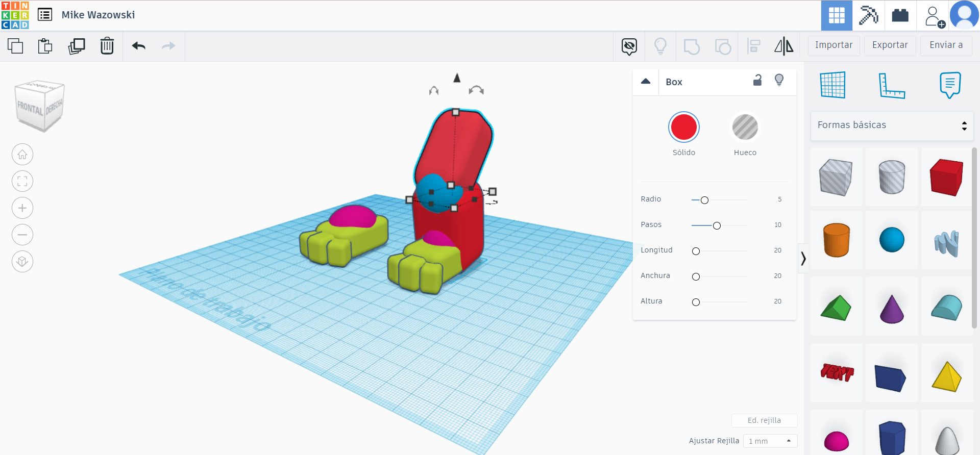The height and width of the screenshot is (455, 980).
Task: Pick the orange cylinder shape
Action: (x=836, y=240)
